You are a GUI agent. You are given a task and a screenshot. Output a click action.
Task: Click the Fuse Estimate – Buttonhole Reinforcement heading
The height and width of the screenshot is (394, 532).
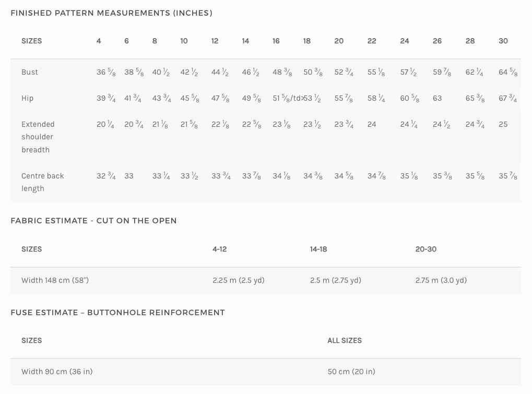pos(117,313)
